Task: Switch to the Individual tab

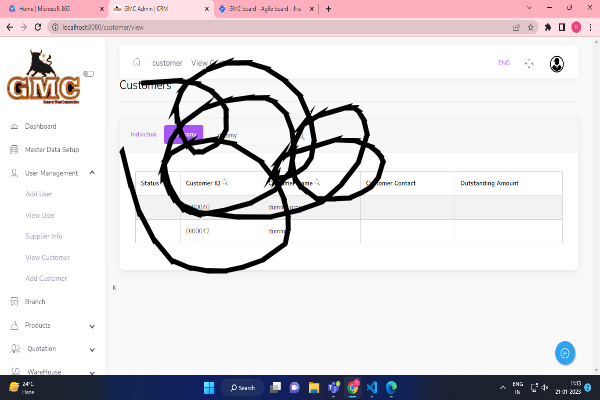Action: pyautogui.click(x=144, y=134)
